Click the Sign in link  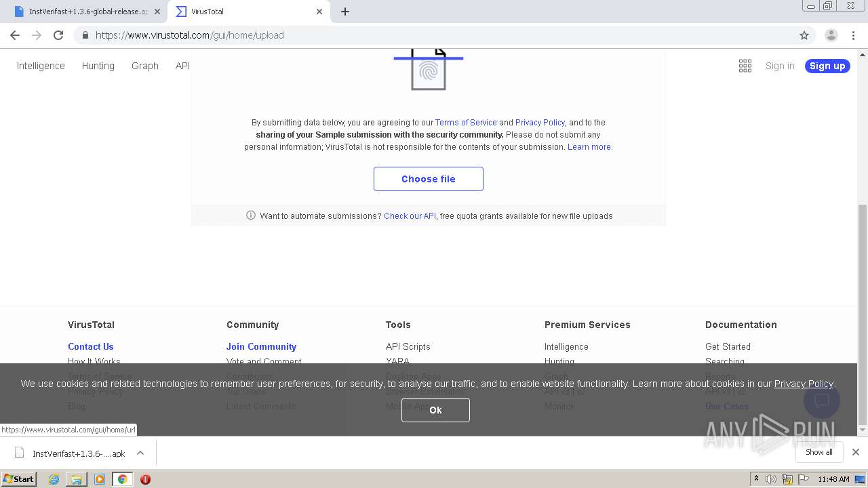[780, 66]
